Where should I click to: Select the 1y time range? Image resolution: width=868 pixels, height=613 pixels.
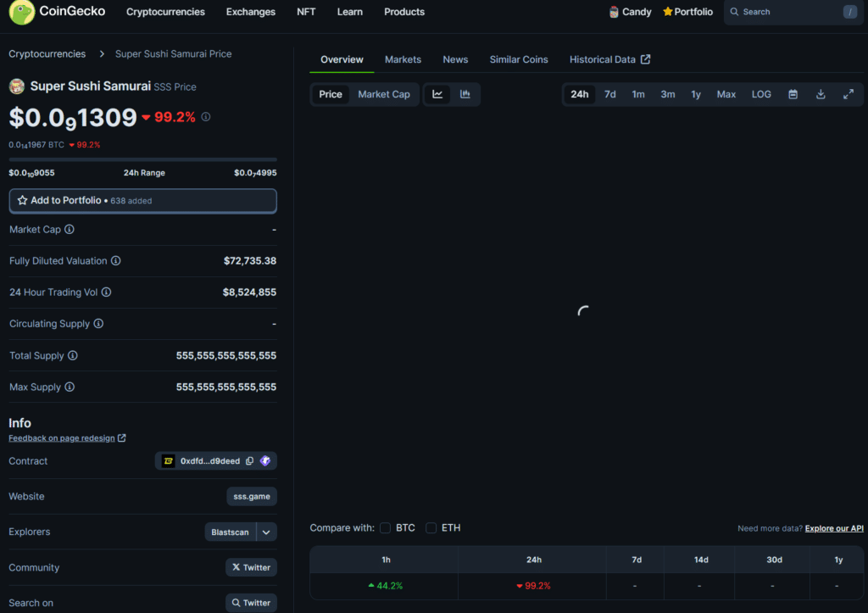click(x=696, y=94)
